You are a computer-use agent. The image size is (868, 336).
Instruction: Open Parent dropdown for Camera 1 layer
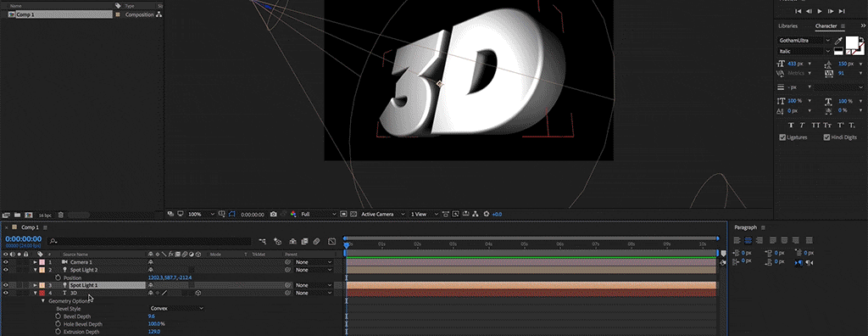point(314,261)
